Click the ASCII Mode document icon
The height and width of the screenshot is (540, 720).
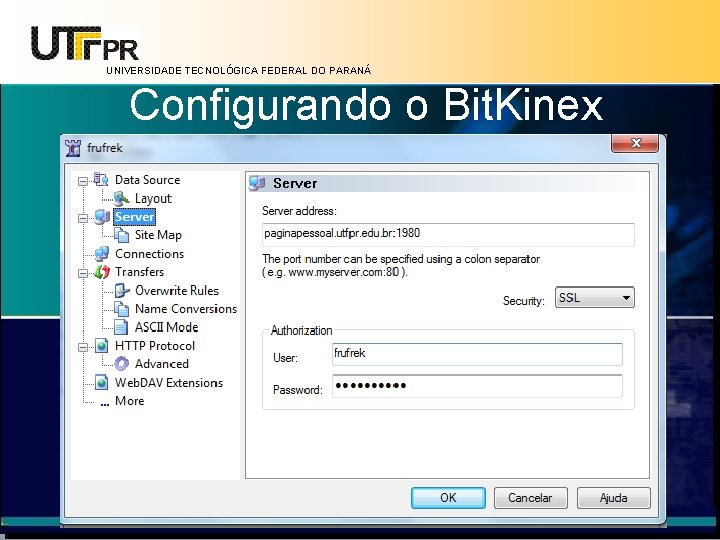click(121, 327)
